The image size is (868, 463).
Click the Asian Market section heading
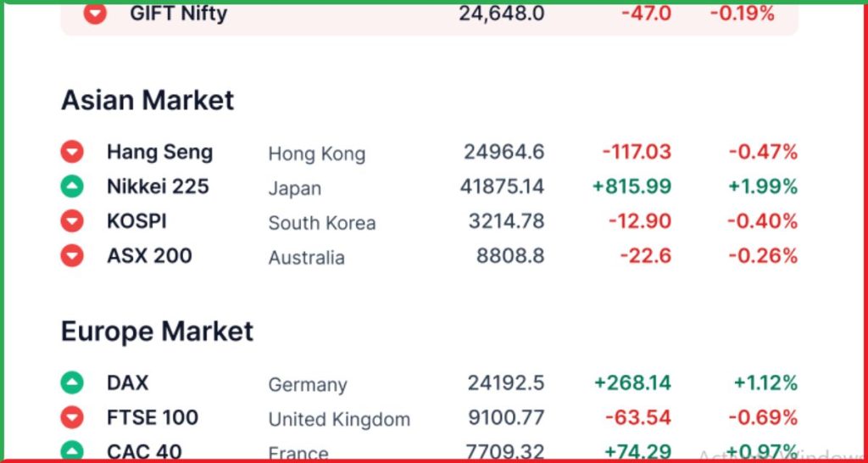coord(147,101)
